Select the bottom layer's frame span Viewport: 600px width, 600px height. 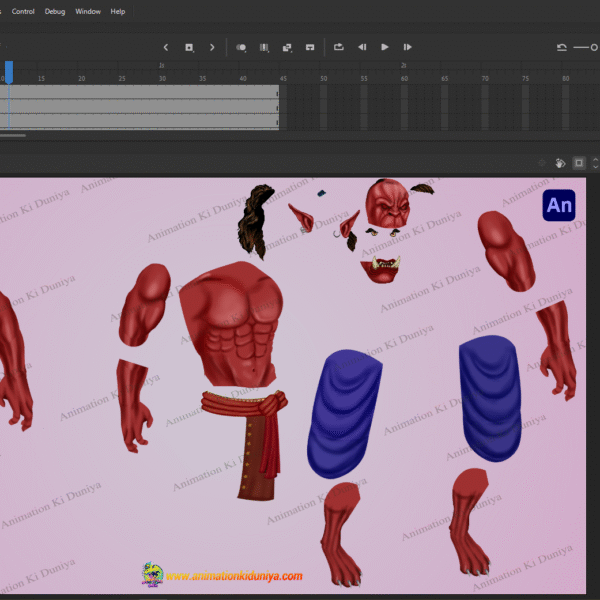click(x=139, y=122)
